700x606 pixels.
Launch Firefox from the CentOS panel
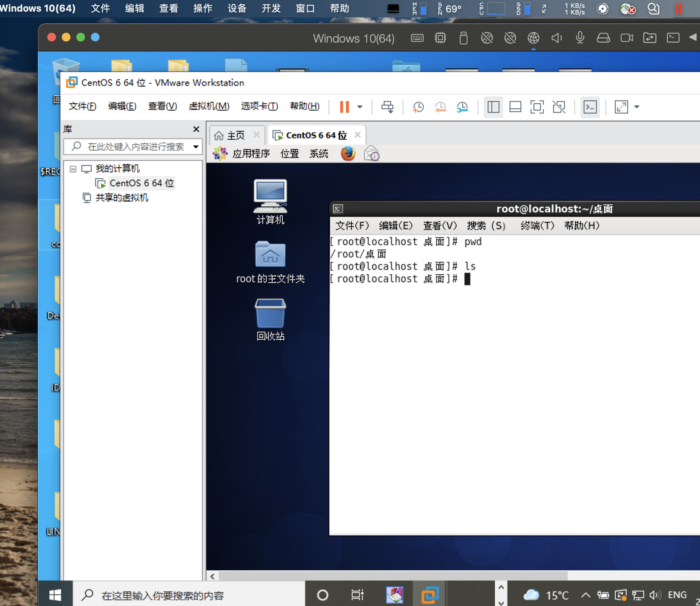coord(348,154)
